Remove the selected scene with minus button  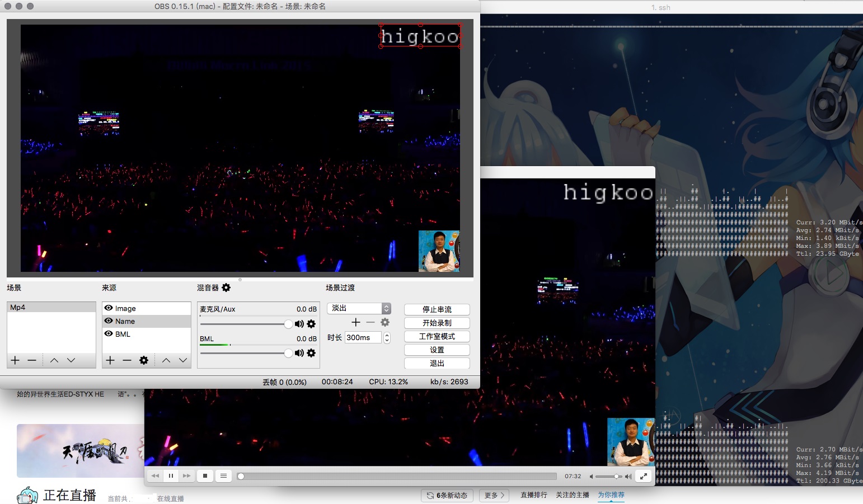[x=32, y=360]
